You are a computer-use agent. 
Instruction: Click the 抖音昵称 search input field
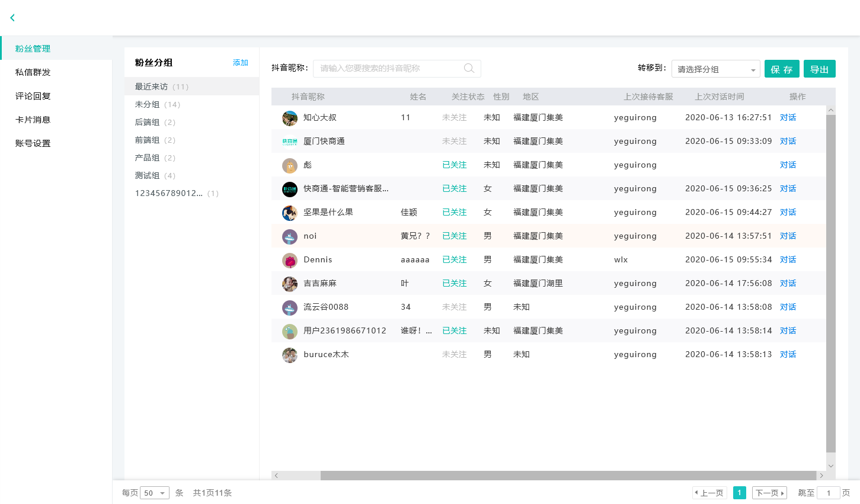coord(388,69)
